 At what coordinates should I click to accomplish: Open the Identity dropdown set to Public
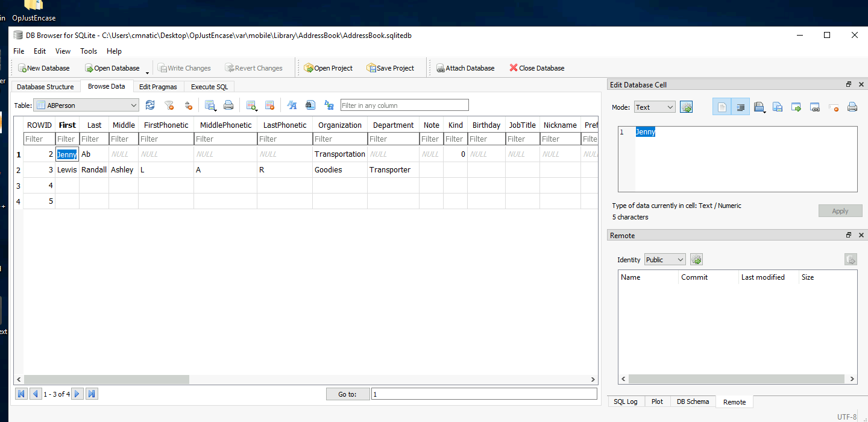tap(665, 260)
